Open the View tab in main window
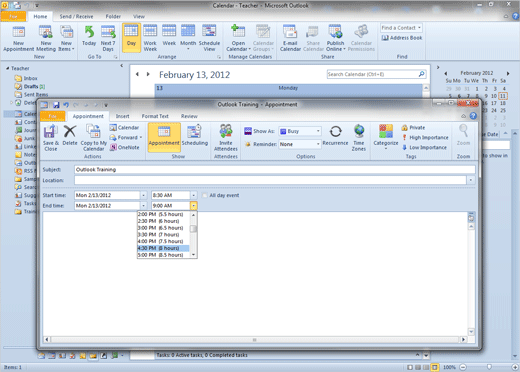Image resolution: width=520 pixels, height=372 pixels. pos(139,16)
